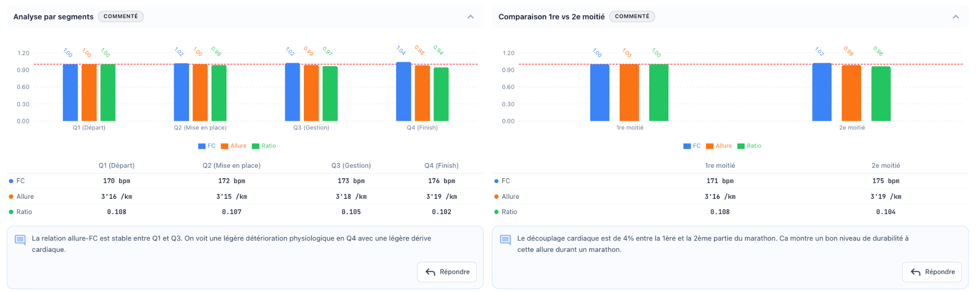Click the orange Allure bar for Q2 (Mise en place)
Image resolution: width=980 pixels, height=292 pixels.
(200, 93)
